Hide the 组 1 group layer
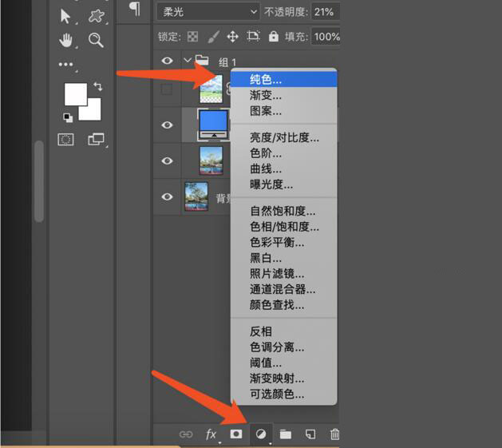 click(168, 61)
